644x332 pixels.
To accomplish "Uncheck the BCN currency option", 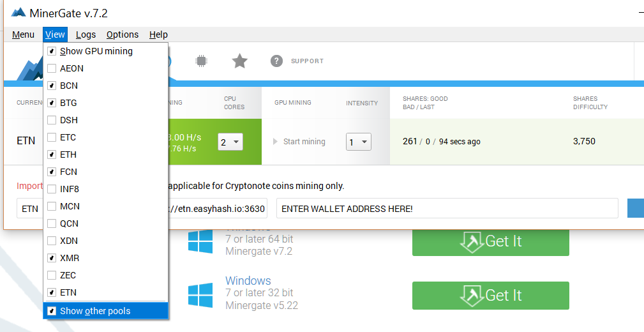I will [52, 86].
